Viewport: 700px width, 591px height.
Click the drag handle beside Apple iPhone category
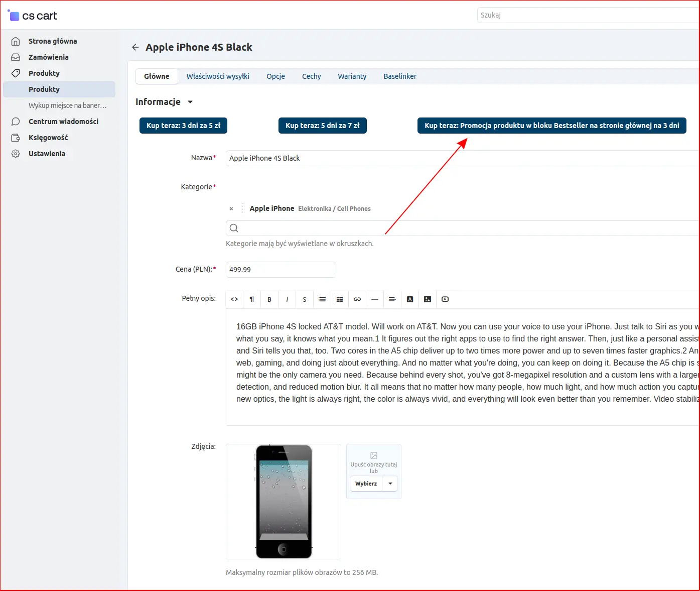click(243, 208)
